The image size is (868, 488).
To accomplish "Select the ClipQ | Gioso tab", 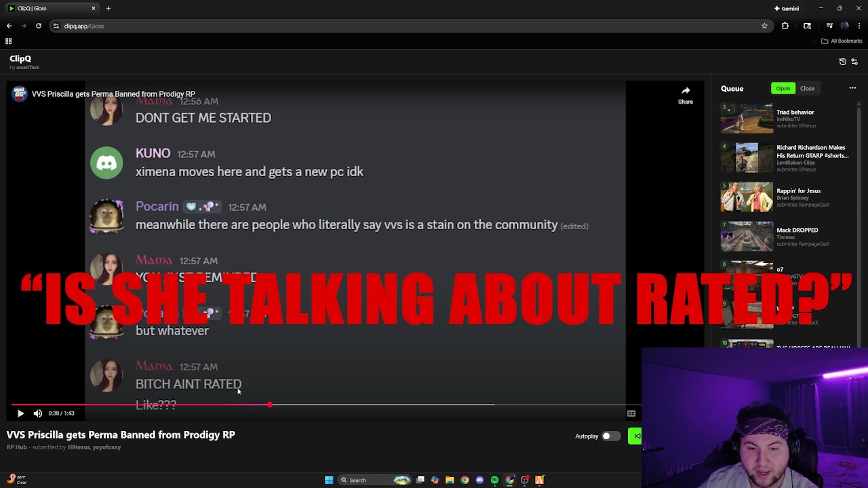I will (52, 8).
